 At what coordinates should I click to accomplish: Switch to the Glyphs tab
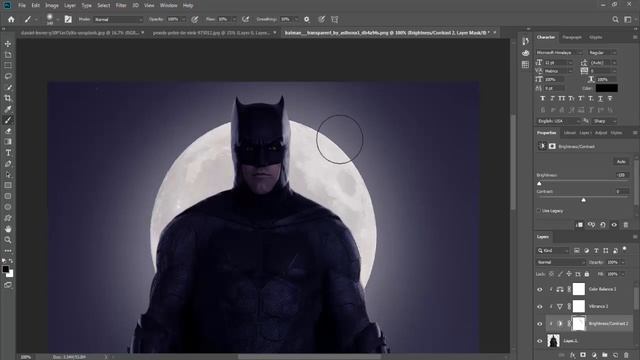[596, 37]
